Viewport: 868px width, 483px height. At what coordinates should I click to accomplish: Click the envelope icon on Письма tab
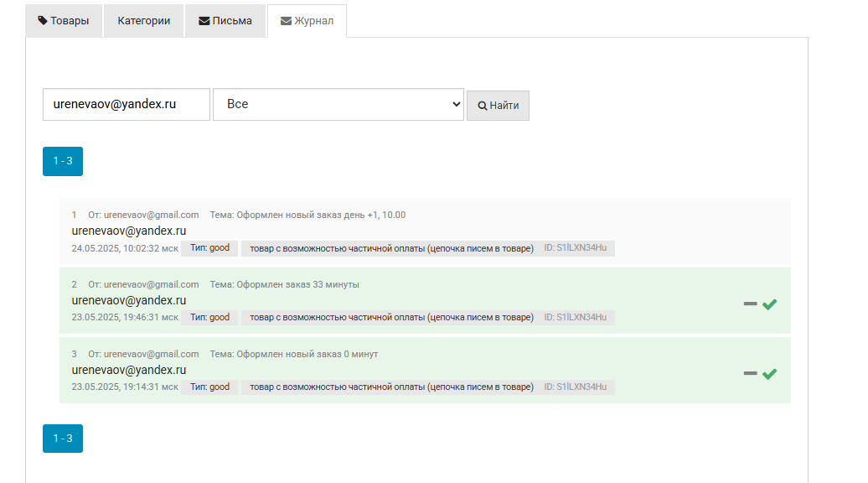pos(204,21)
